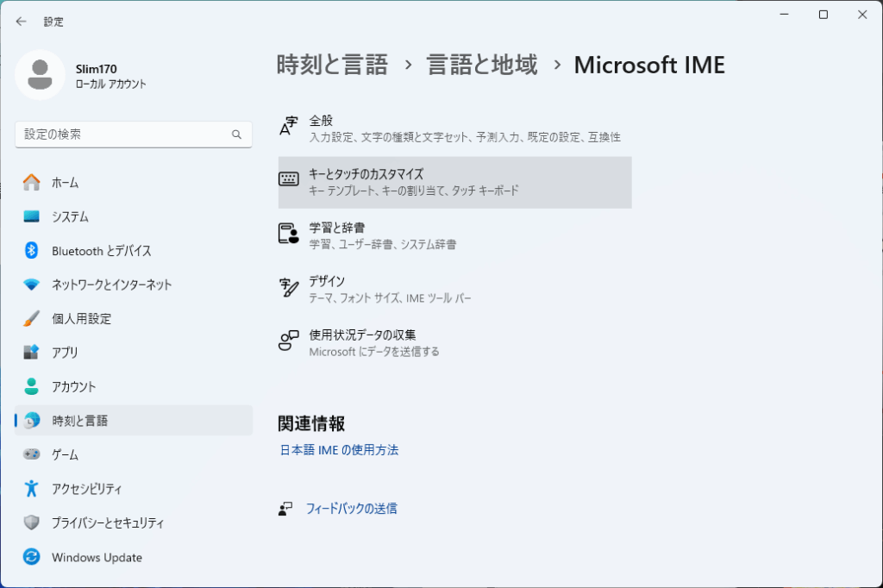Click the 使用状況データの収集 icon
The image size is (883, 588).
tap(289, 341)
